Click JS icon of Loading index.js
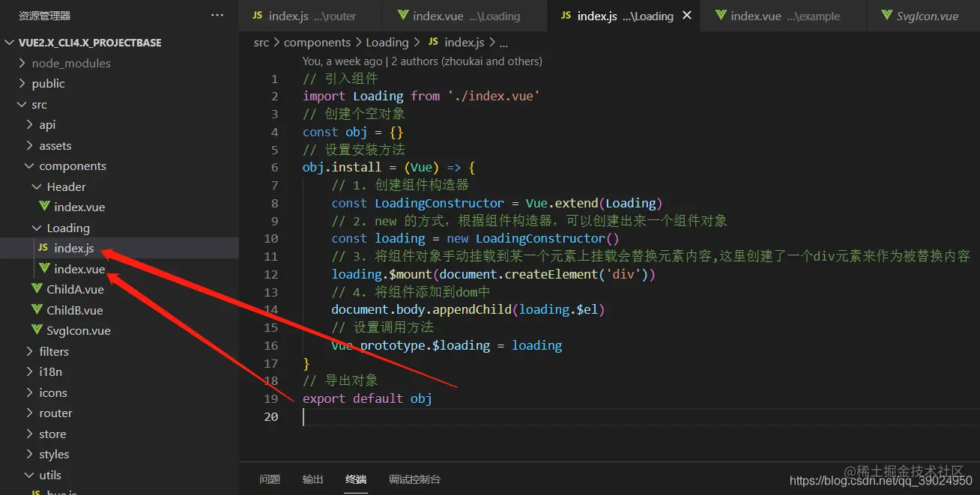This screenshot has width=980, height=495. point(43,249)
